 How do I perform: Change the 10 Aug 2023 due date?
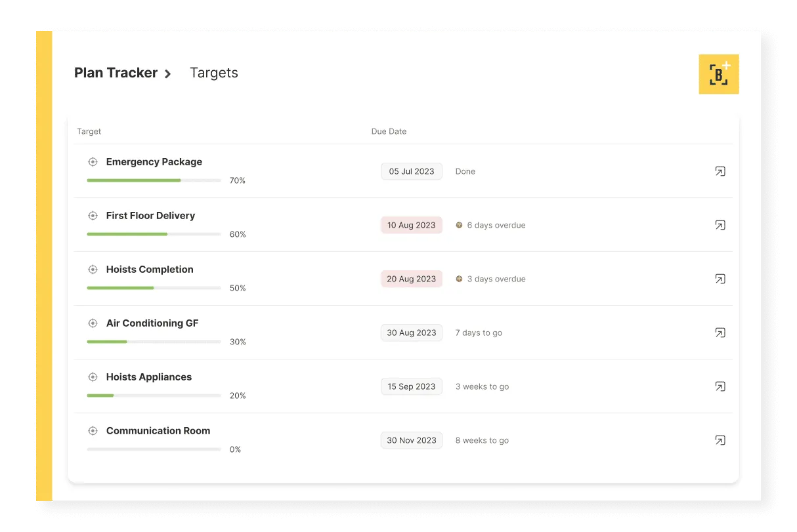[x=412, y=225]
